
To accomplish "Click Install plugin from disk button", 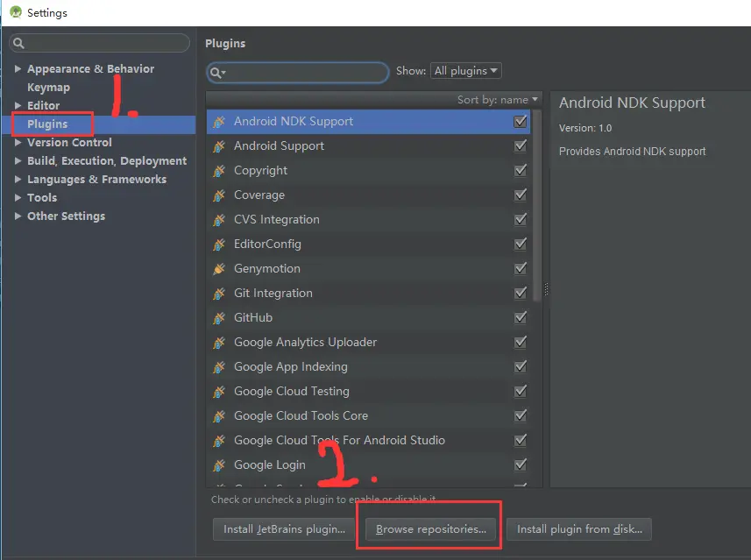I will click(x=579, y=528).
